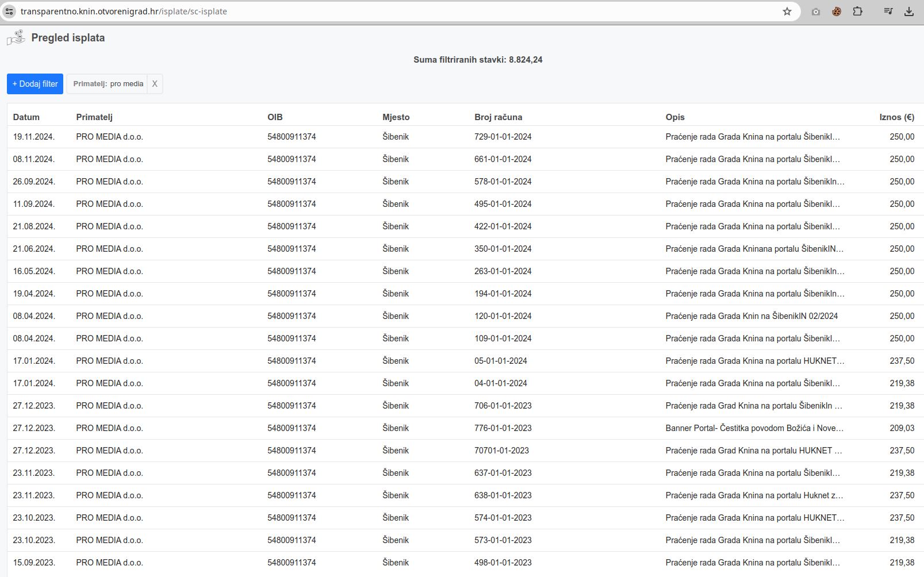This screenshot has height=577, width=924.
Task: Sort table by Datum column header
Action: click(26, 117)
